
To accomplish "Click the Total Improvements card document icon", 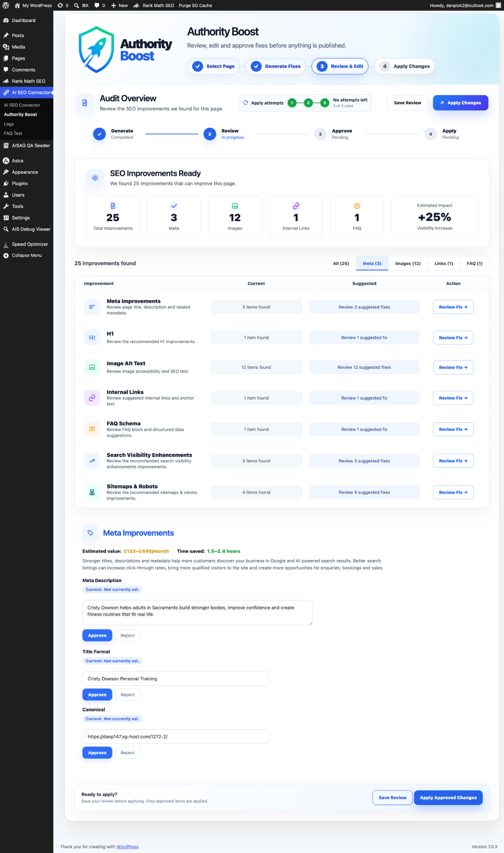I will coord(113,206).
